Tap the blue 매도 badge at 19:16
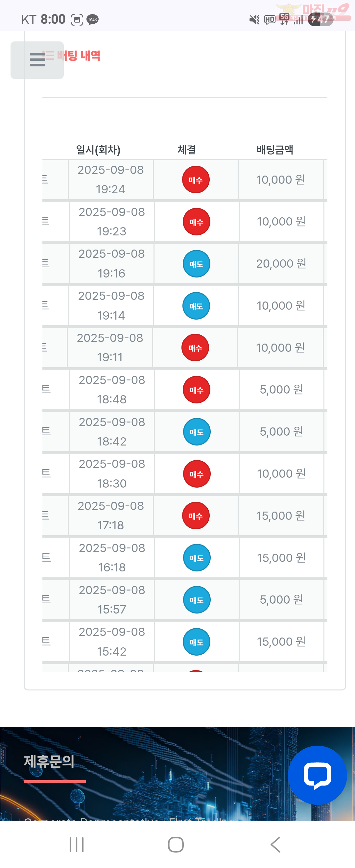355x868 pixels. [x=196, y=264]
